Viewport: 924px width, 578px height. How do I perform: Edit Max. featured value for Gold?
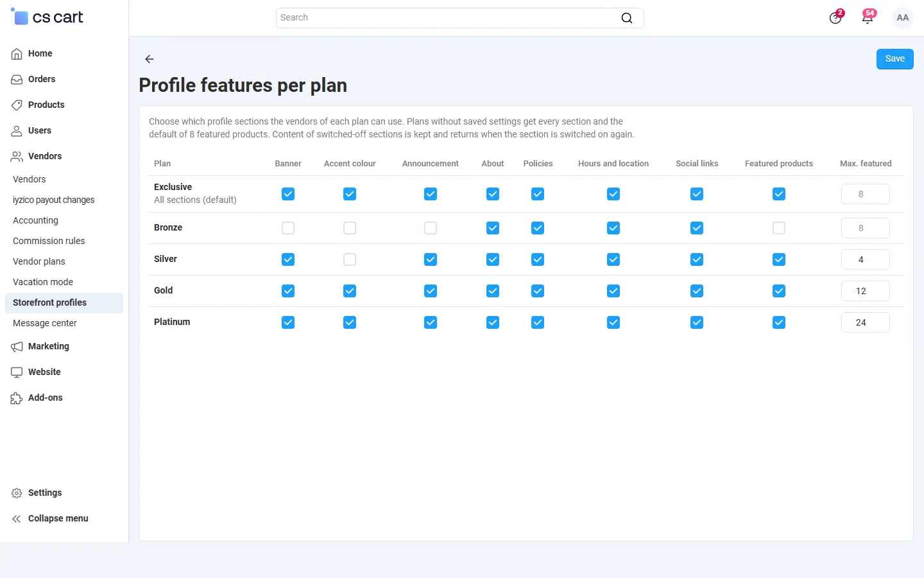pos(865,291)
